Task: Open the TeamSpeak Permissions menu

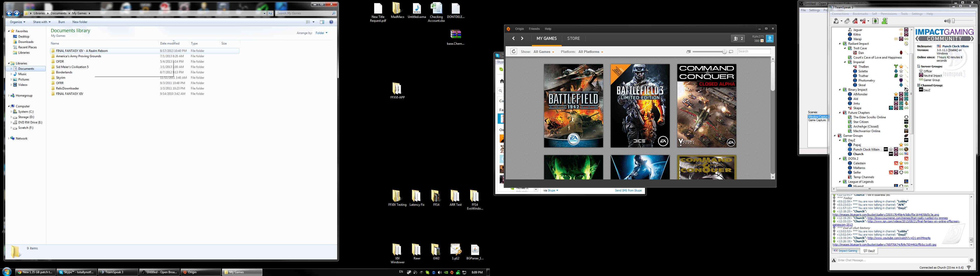Action: coord(889,14)
